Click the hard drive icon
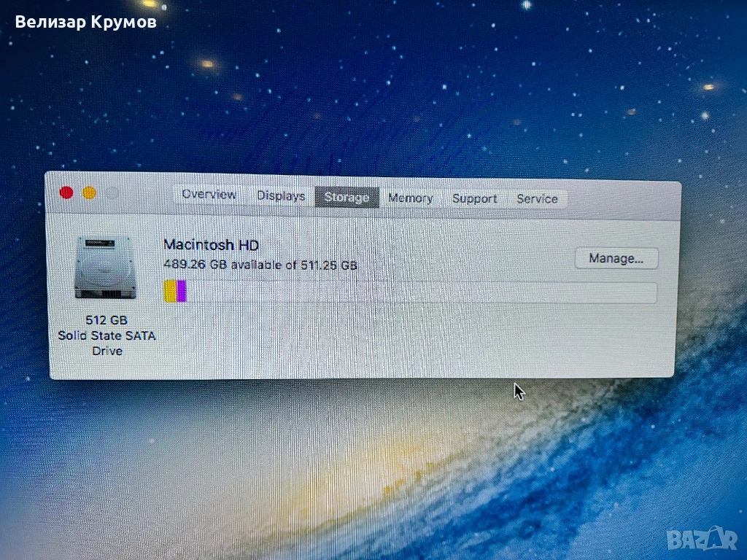The width and height of the screenshot is (747, 560). pyautogui.click(x=105, y=267)
